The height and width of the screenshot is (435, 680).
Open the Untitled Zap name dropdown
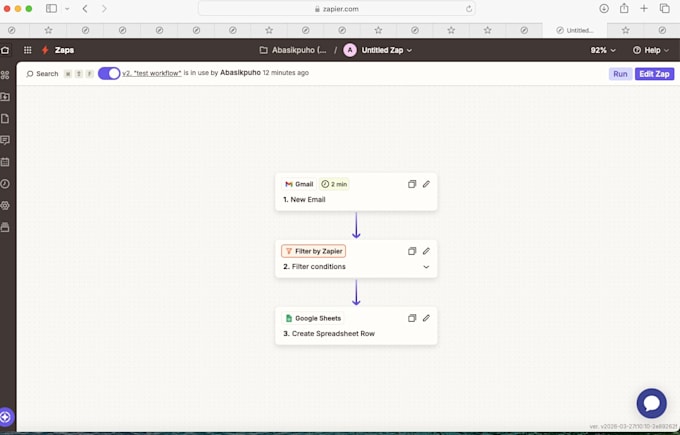click(387, 50)
